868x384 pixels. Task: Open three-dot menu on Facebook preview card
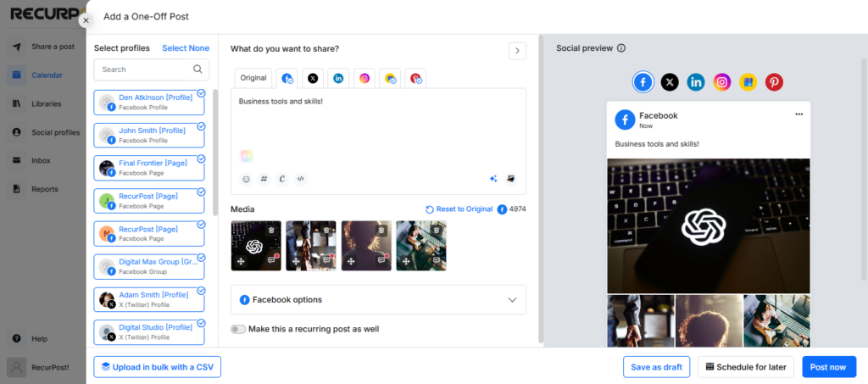[798, 114]
